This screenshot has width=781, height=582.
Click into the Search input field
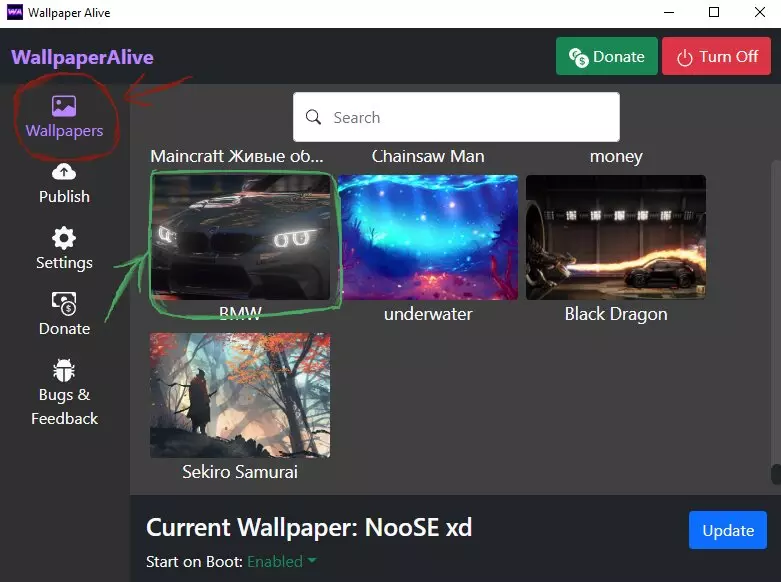click(x=456, y=117)
